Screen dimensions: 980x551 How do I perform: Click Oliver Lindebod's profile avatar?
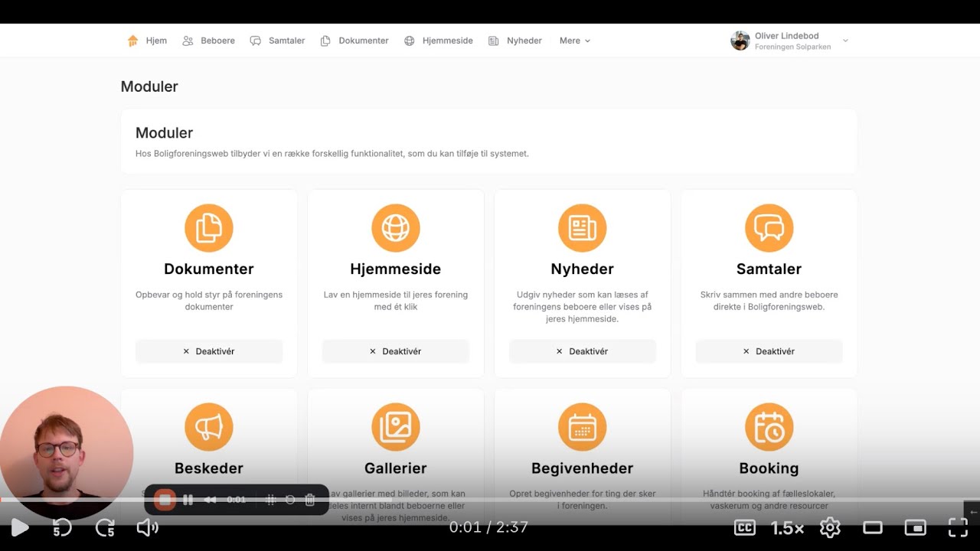pos(740,41)
